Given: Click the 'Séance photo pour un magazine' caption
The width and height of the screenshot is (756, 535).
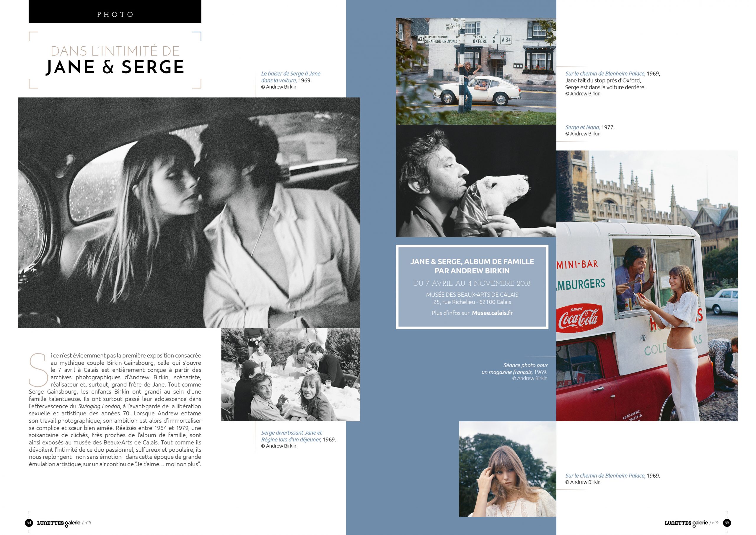Looking at the screenshot, I should tap(515, 369).
